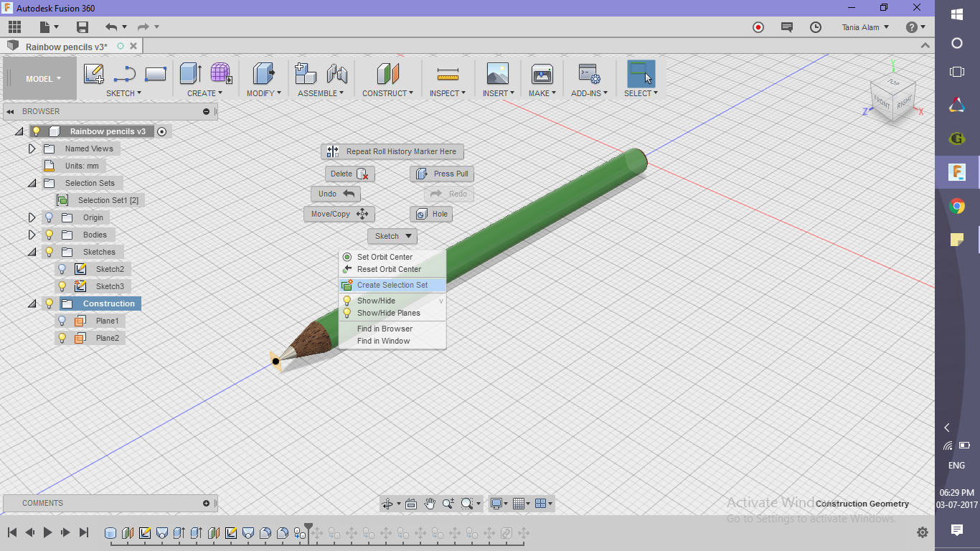This screenshot has height=551, width=980.
Task: Click the Insert image icon
Action: [x=497, y=74]
